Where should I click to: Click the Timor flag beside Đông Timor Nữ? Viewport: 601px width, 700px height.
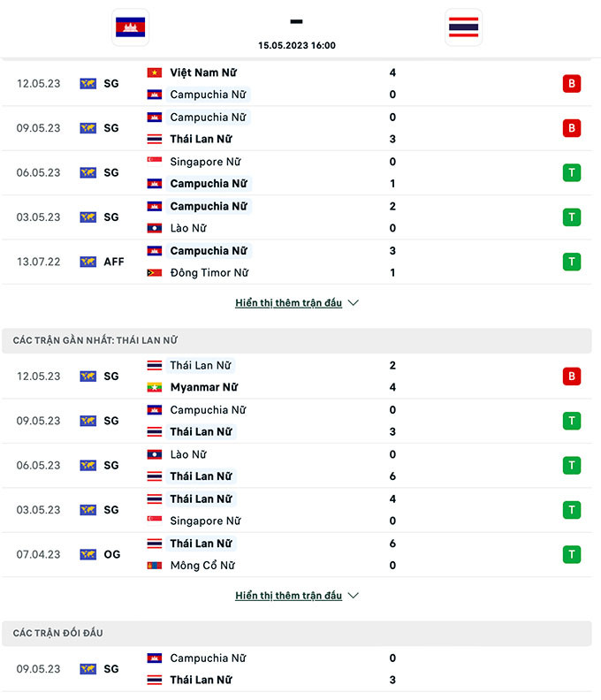[155, 273]
